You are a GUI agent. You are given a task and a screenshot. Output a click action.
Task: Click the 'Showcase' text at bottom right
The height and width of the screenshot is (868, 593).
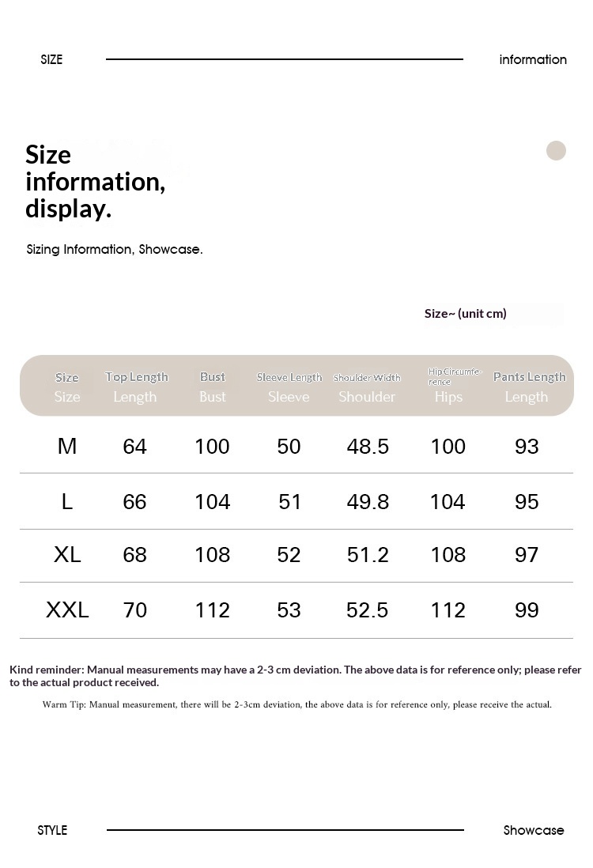coord(534,830)
